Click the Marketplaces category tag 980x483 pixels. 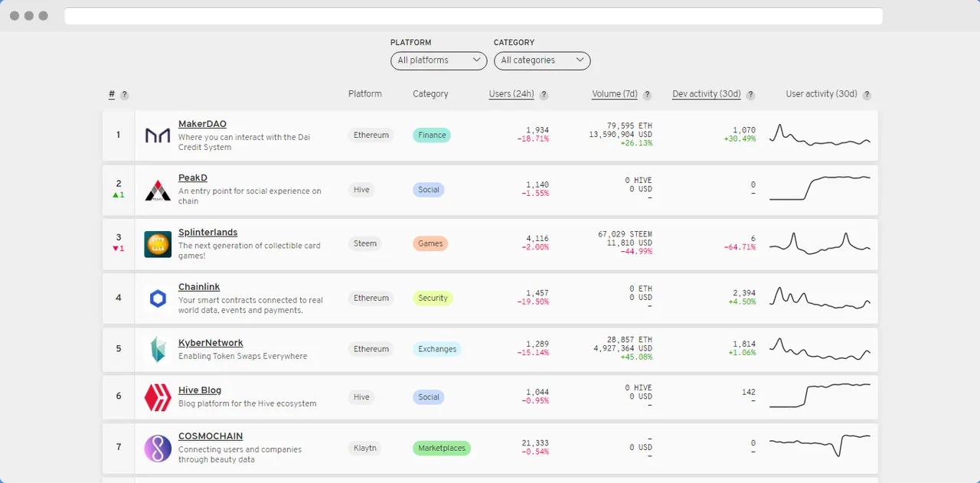pyautogui.click(x=442, y=448)
